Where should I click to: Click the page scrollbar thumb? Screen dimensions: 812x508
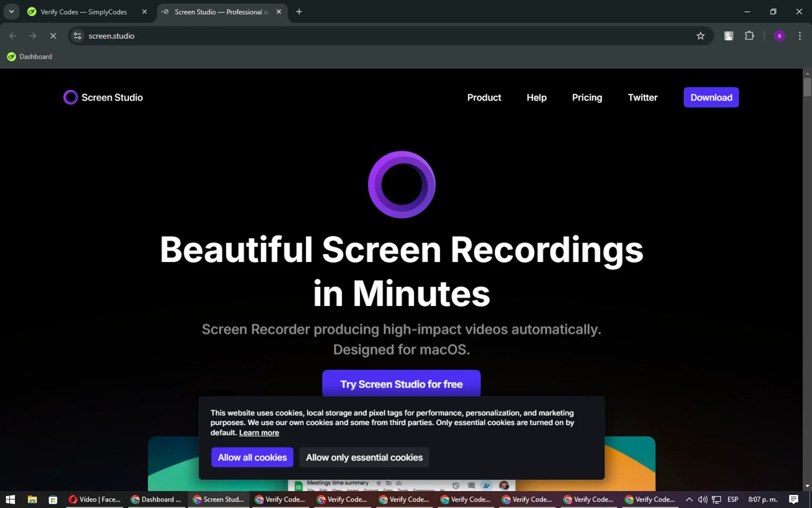tap(807, 87)
